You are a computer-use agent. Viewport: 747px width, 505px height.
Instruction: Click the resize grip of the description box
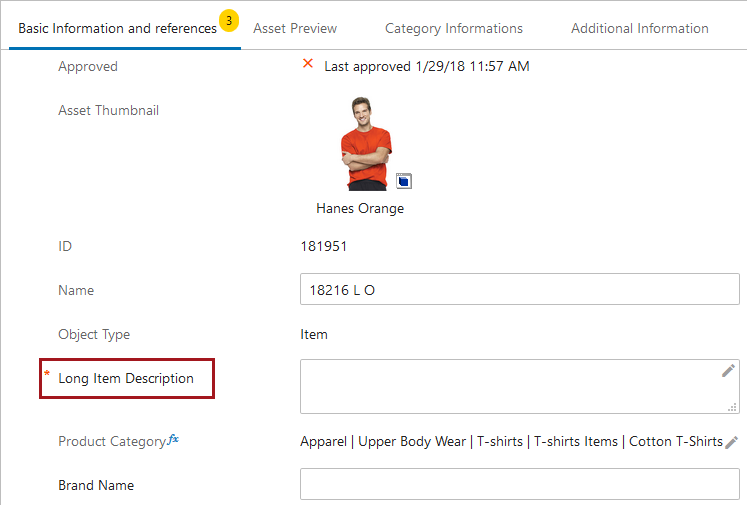pyautogui.click(x=731, y=406)
